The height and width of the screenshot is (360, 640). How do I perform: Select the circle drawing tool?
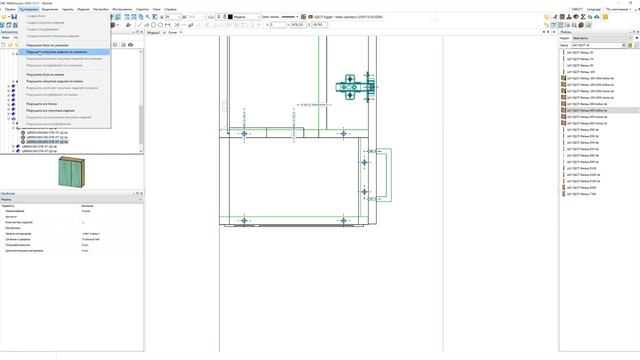153,25
